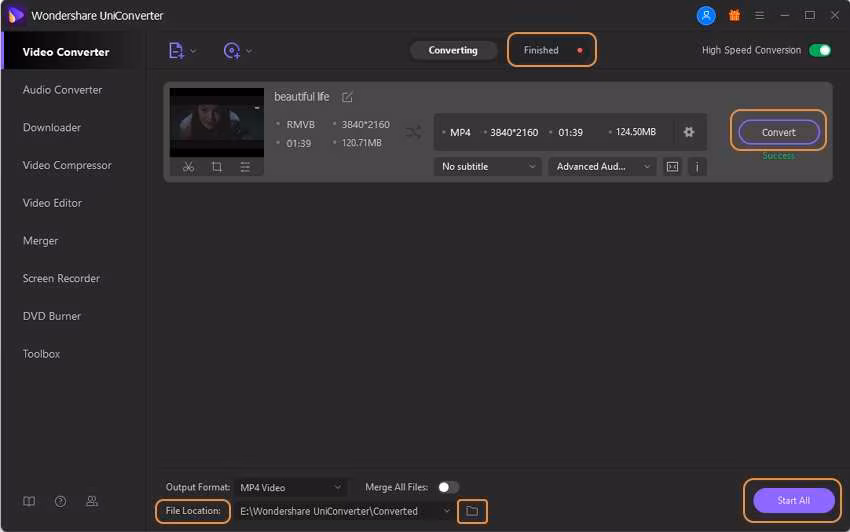Click the beautiful life file name

301,97
